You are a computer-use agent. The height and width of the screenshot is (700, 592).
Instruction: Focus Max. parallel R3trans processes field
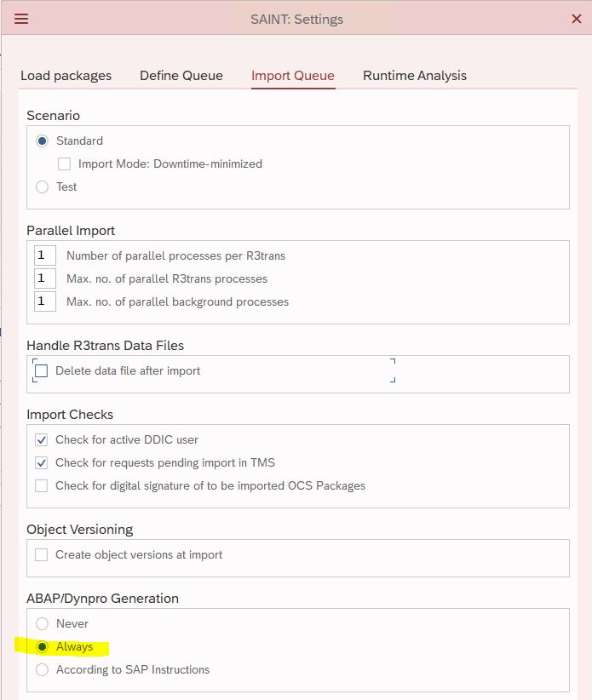click(x=45, y=278)
